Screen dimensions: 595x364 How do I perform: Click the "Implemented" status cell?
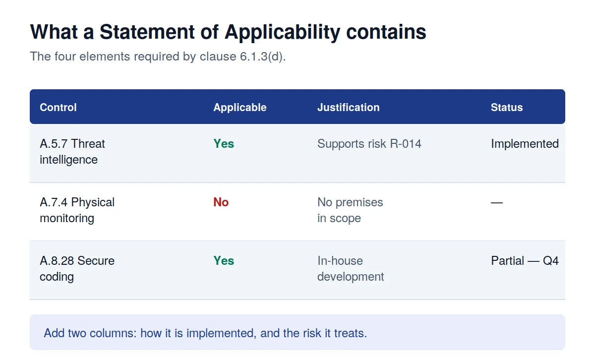(525, 144)
